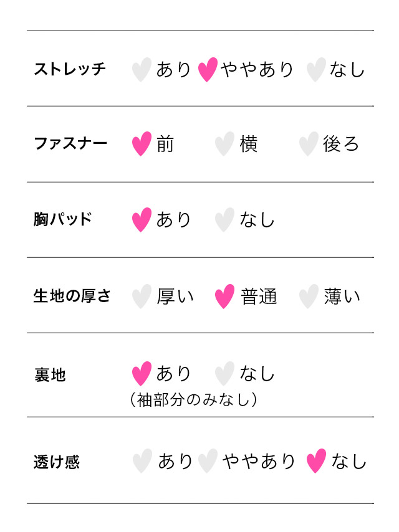399x532 pixels.
Task: Click the 袖部分のみなし note text
Action: pyautogui.click(x=193, y=399)
